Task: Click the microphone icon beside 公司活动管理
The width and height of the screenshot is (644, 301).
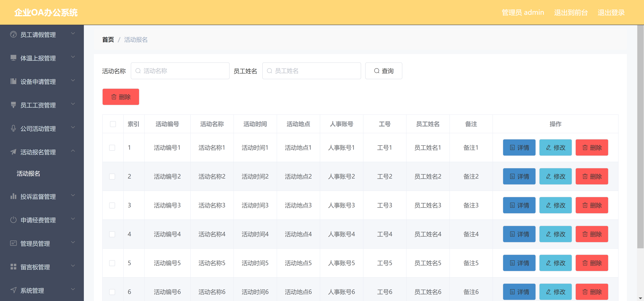Action: point(13,128)
